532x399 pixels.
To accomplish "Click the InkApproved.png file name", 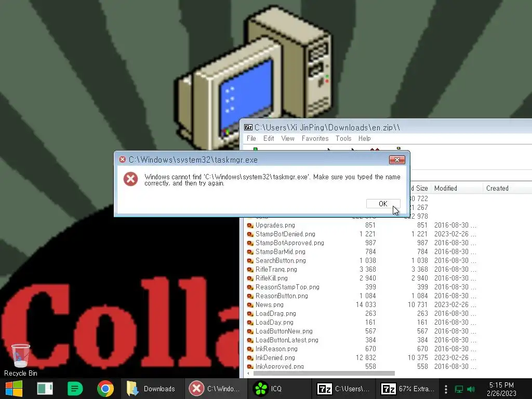I will tap(280, 366).
